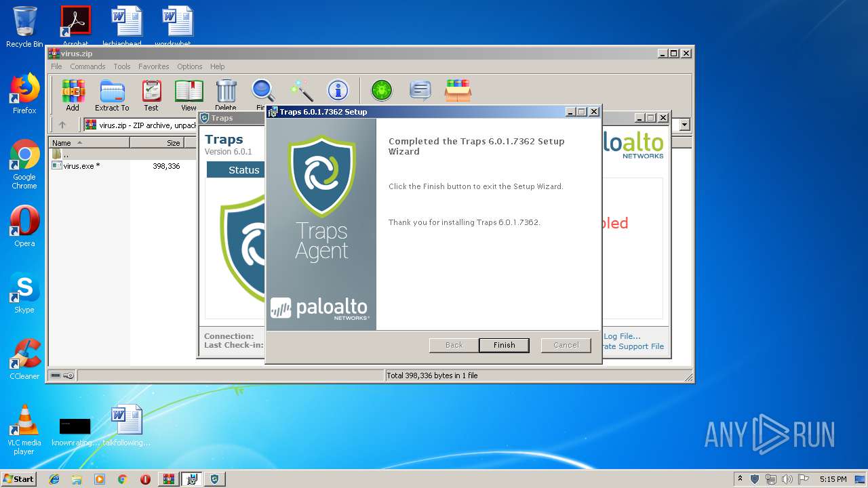Screen dimensions: 868x488
Task: Click the drive/key icon in WinRAR status bar
Action: click(x=62, y=375)
